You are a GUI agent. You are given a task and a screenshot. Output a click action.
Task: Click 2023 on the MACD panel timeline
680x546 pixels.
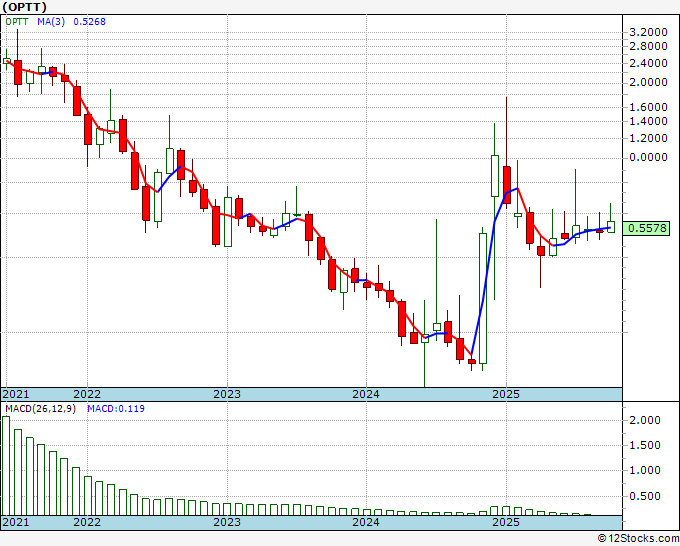coord(227,522)
